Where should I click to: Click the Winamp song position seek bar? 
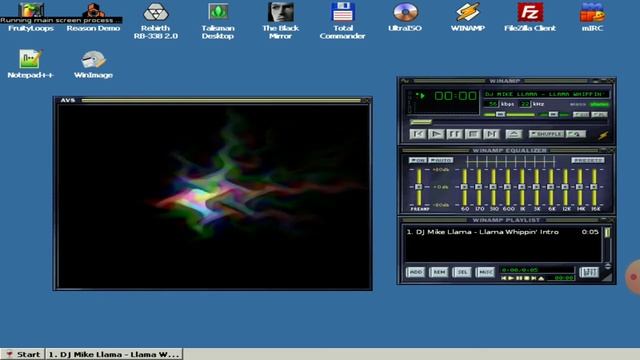click(509, 122)
